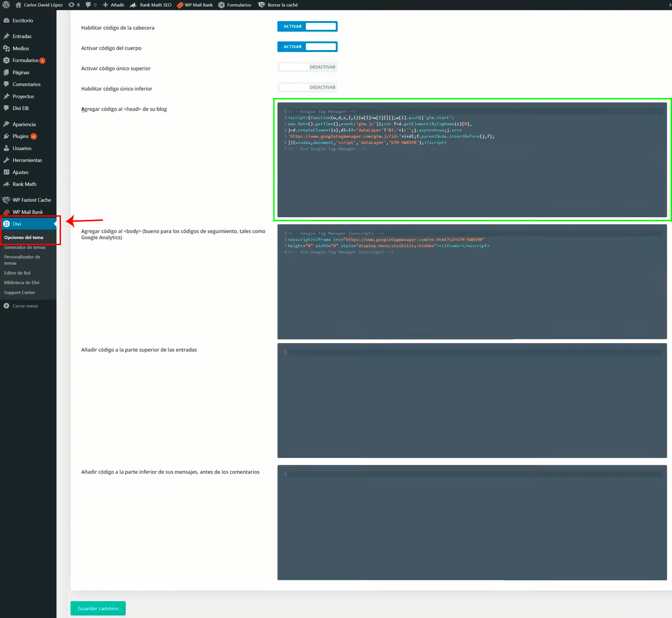Enable Activar código único superior switch
This screenshot has width=672, height=618.
[x=308, y=67]
